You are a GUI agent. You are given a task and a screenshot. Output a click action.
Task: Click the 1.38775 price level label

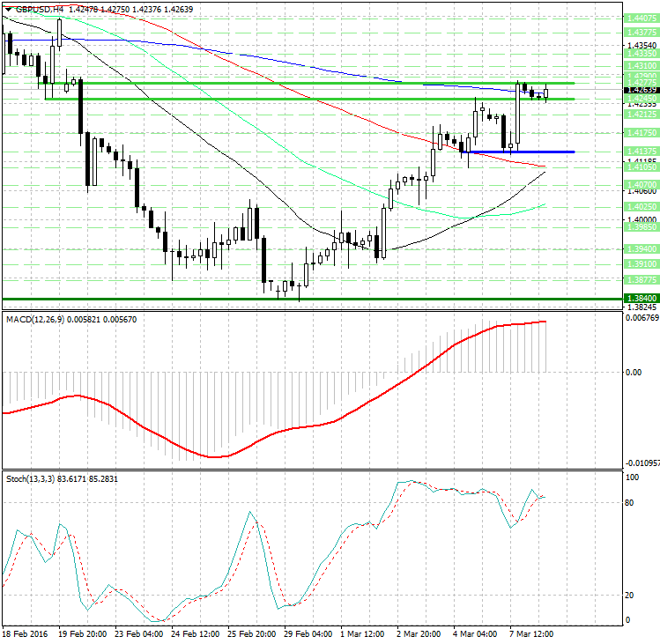click(641, 280)
